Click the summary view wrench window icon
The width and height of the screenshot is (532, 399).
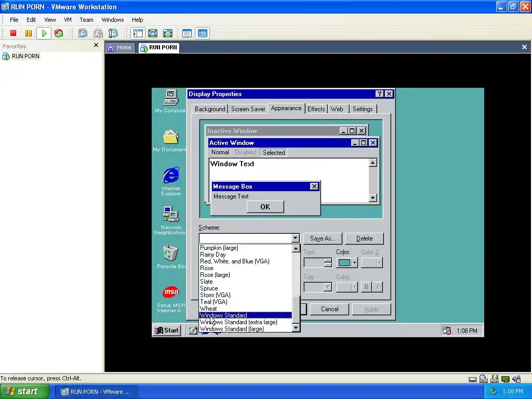pos(187,33)
